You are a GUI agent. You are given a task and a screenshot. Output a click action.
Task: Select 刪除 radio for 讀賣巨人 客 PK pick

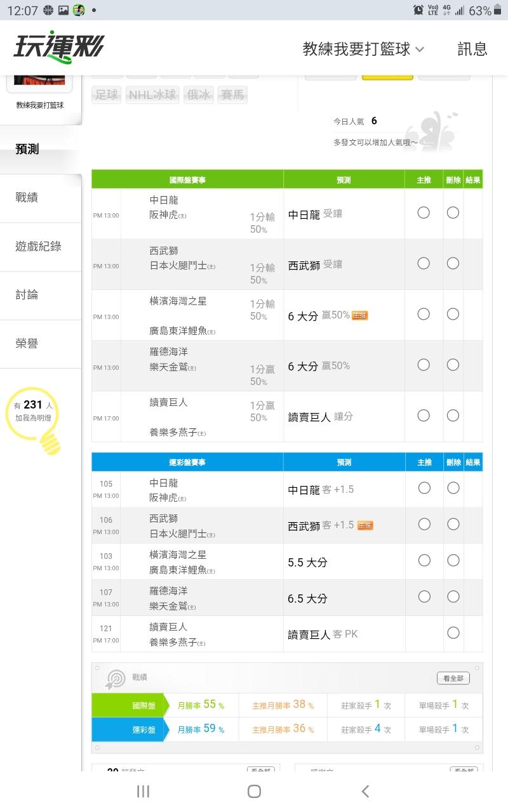click(453, 632)
